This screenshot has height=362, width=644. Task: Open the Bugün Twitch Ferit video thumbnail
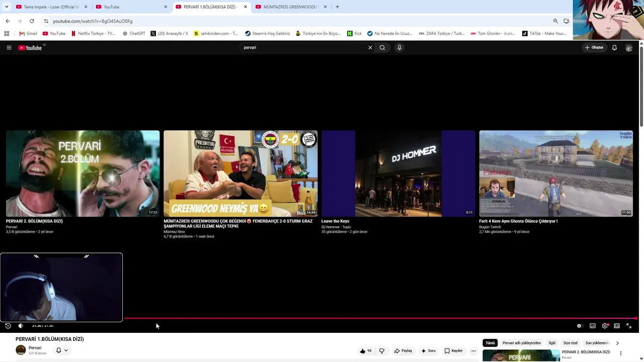coord(556,173)
